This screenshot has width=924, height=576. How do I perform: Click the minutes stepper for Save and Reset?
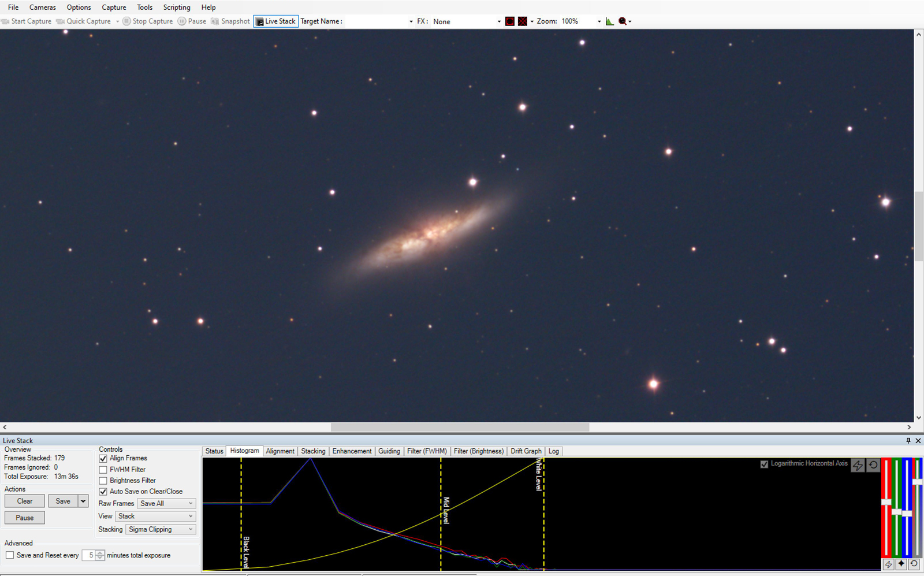click(x=100, y=555)
